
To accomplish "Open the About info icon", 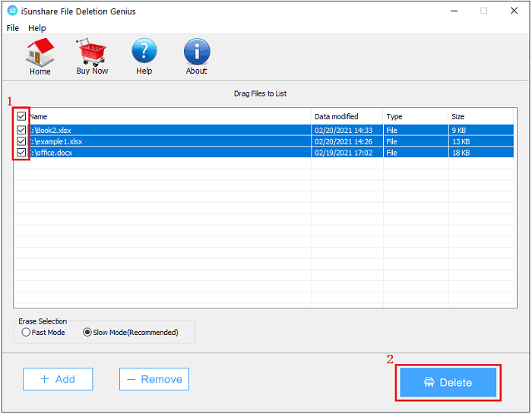I will [197, 51].
